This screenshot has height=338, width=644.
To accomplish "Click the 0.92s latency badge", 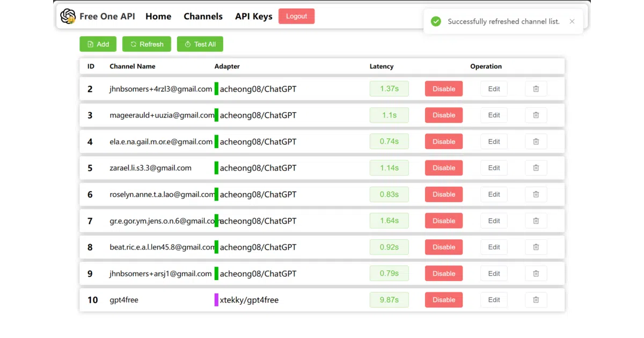I will point(389,247).
